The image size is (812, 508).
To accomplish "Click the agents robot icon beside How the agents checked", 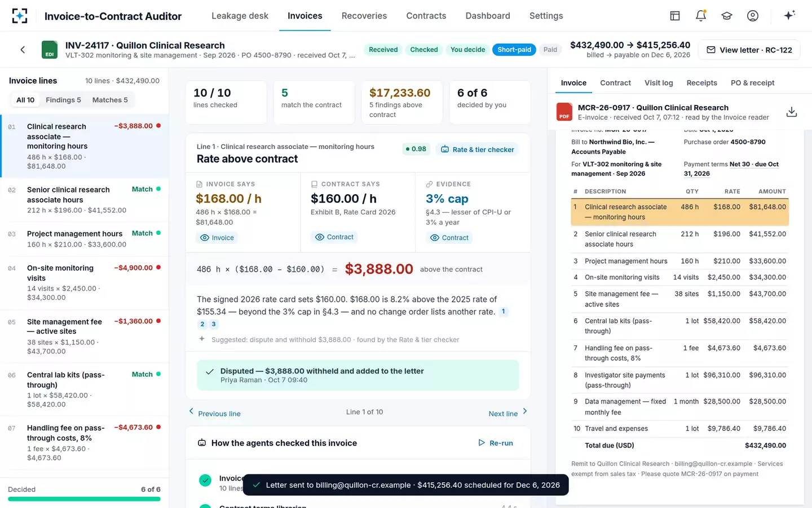I will [202, 443].
